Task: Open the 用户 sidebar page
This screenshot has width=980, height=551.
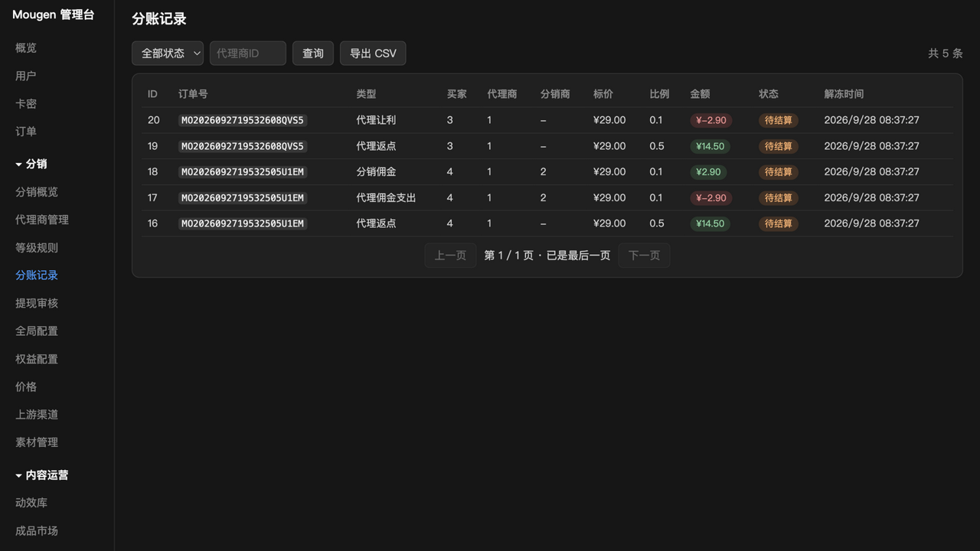Action: [x=26, y=76]
